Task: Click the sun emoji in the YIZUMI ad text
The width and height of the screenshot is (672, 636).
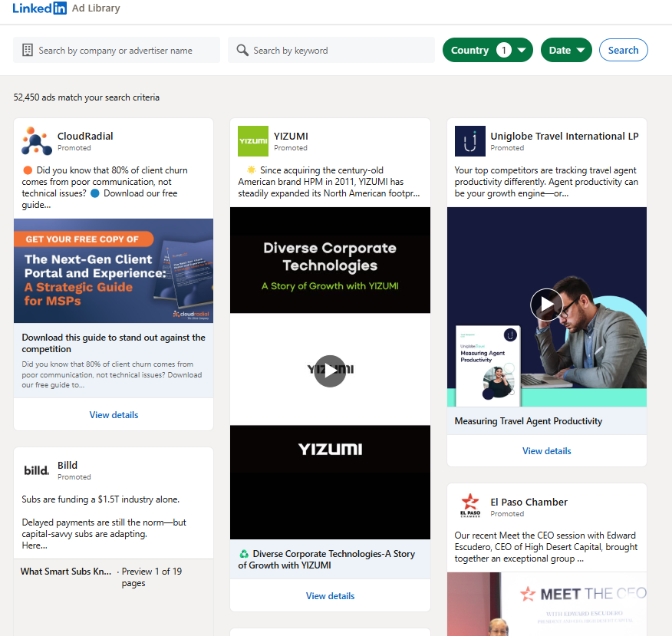Action: pos(252,170)
